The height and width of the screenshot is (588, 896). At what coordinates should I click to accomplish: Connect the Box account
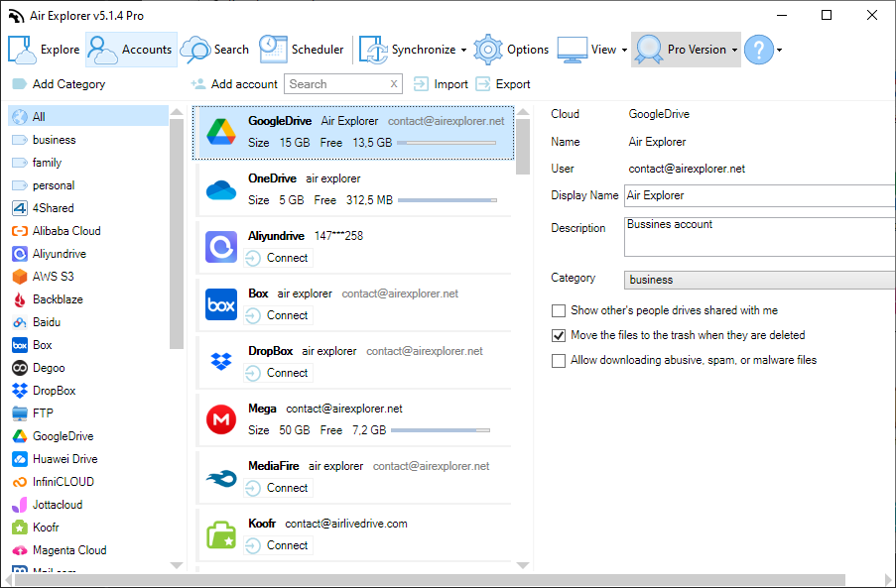(x=278, y=315)
